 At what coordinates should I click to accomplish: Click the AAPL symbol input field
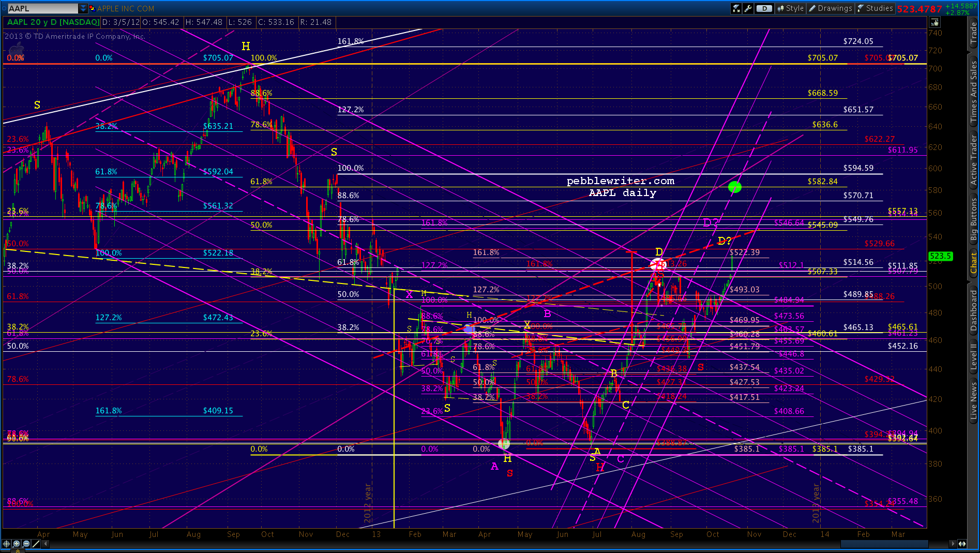coord(42,8)
